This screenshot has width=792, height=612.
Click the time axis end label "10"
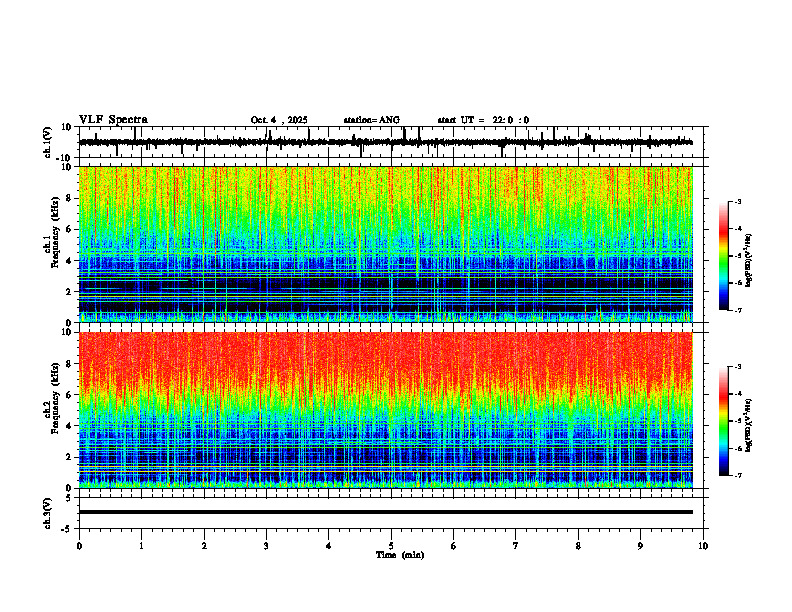tap(703, 546)
